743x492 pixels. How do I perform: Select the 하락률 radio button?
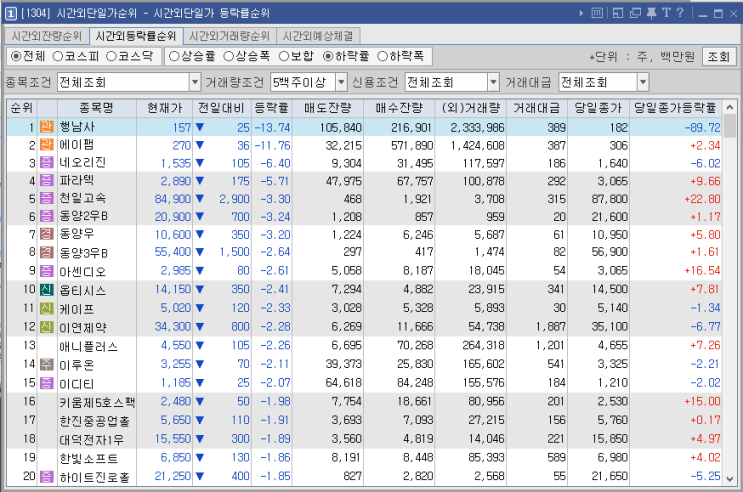click(x=328, y=56)
